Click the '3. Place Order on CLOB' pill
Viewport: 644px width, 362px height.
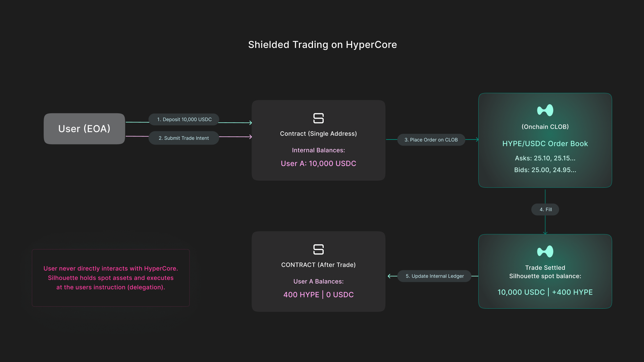pyautogui.click(x=431, y=140)
